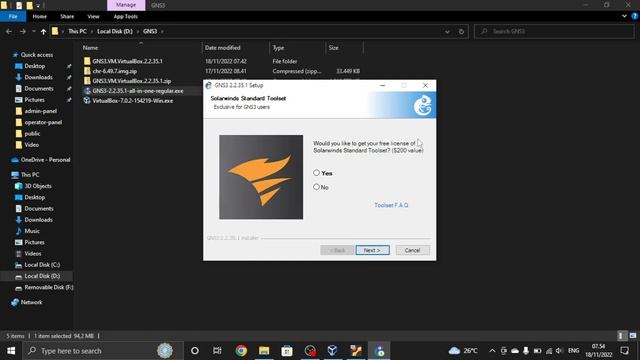Sort by Name column header
The width and height of the screenshot is (640, 360).
click(90, 48)
